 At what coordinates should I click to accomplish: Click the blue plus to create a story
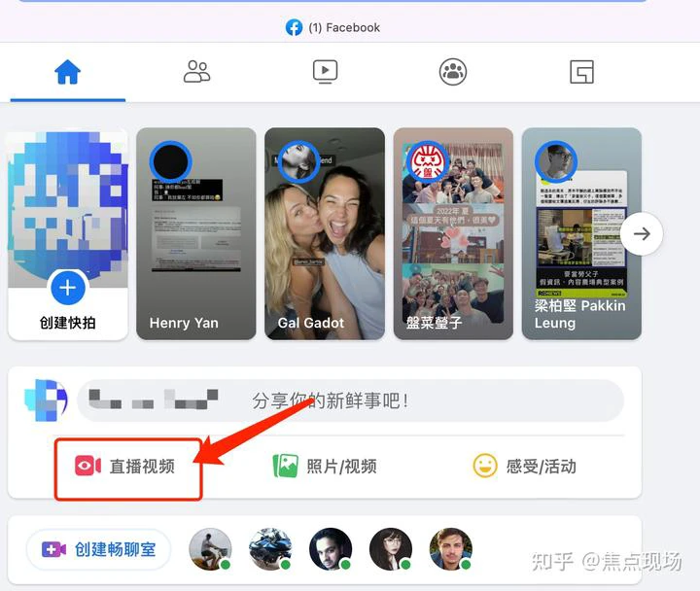click(x=68, y=288)
